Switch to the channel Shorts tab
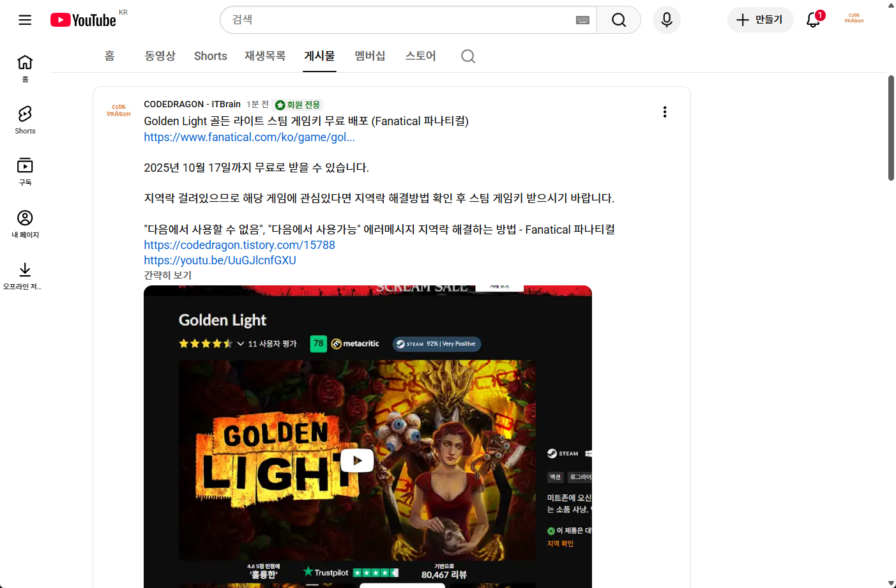Viewport: 896px width, 588px height. click(211, 56)
